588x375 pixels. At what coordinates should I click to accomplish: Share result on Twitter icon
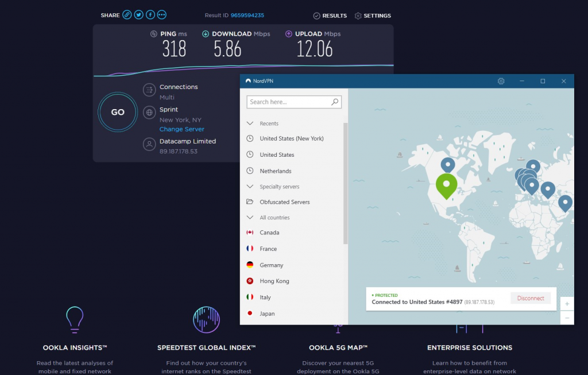[x=139, y=15]
